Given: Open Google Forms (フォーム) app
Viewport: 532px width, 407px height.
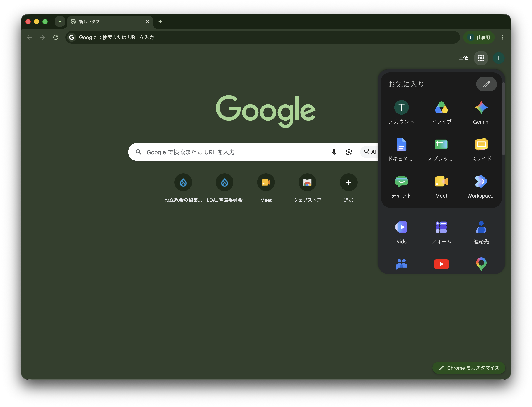Looking at the screenshot, I should pyautogui.click(x=441, y=232).
